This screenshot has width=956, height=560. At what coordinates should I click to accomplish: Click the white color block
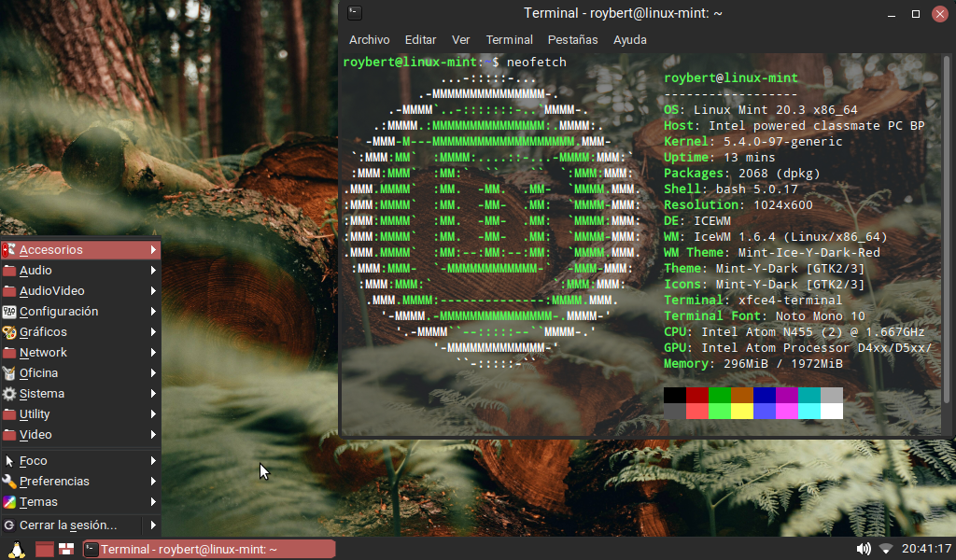[x=832, y=411]
